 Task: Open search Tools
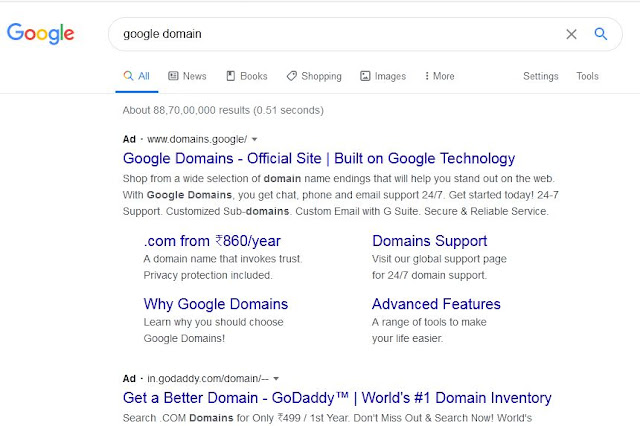[587, 76]
